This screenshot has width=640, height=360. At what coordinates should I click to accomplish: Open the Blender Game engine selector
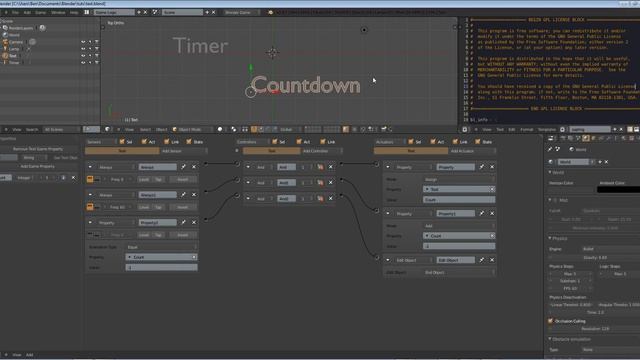(x=241, y=12)
